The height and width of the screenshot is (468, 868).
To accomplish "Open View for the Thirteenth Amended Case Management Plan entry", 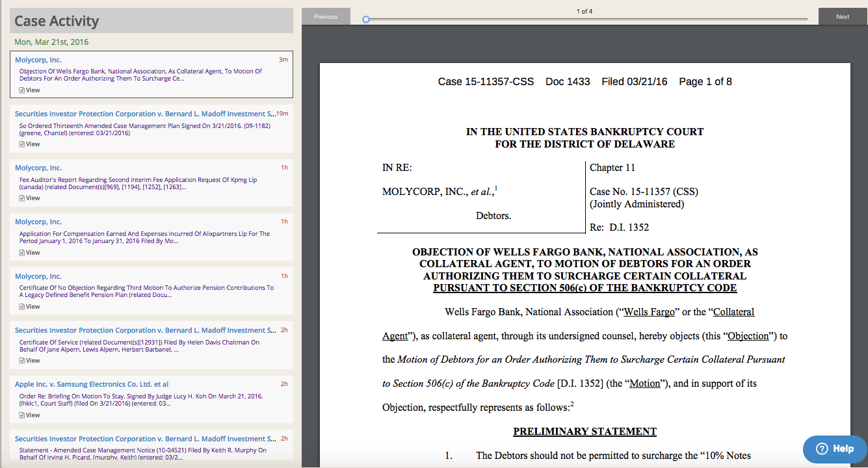I will (x=29, y=144).
